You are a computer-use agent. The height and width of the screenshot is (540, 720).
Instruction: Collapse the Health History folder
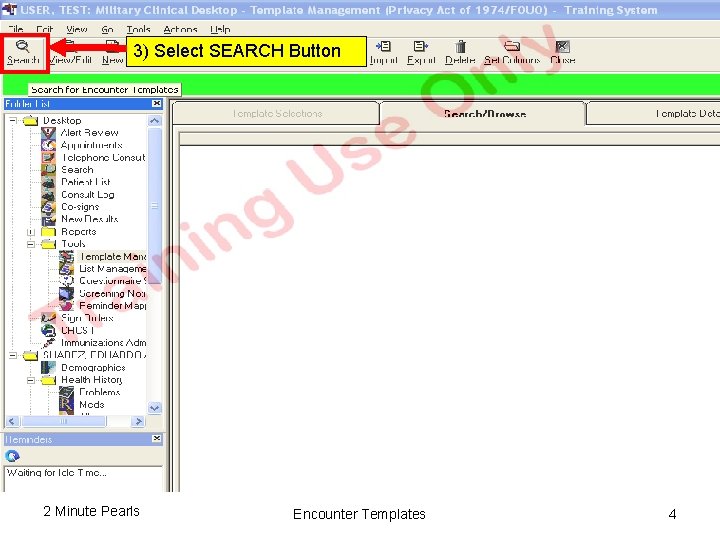(x=31, y=380)
